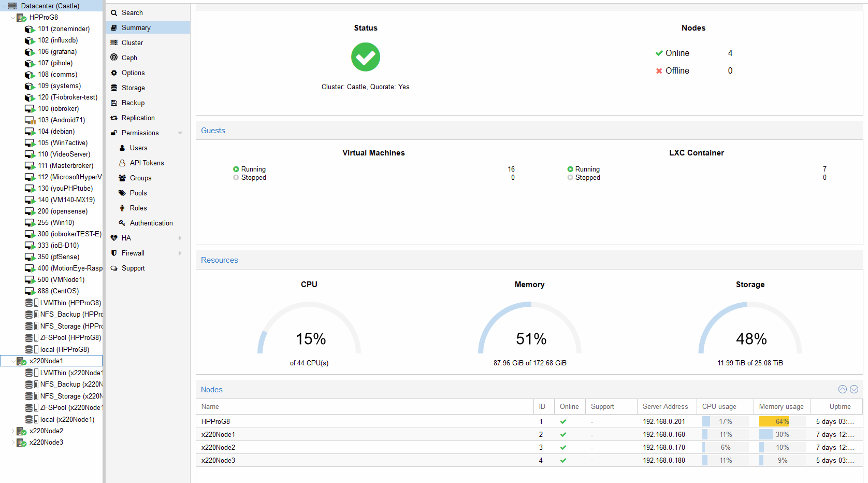Image resolution: width=868 pixels, height=483 pixels.
Task: Open Ceph settings via its icon
Action: [115, 58]
